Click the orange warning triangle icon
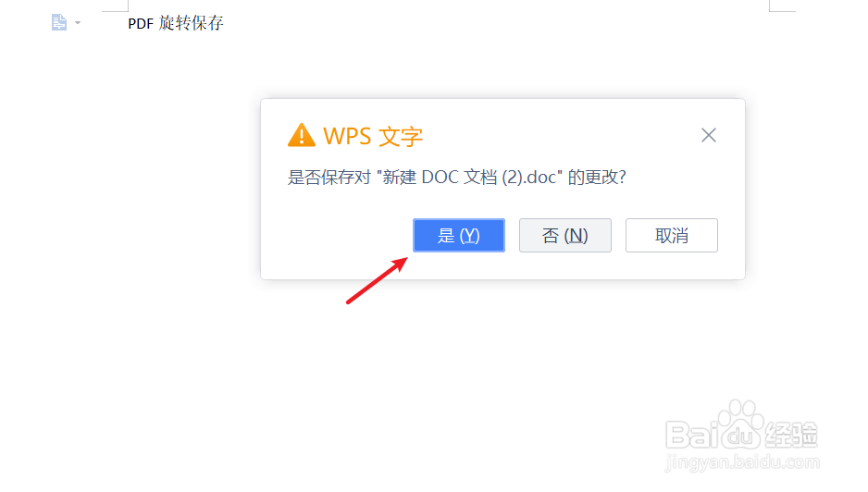Screen dimensions: 868x492 pyautogui.click(x=302, y=135)
